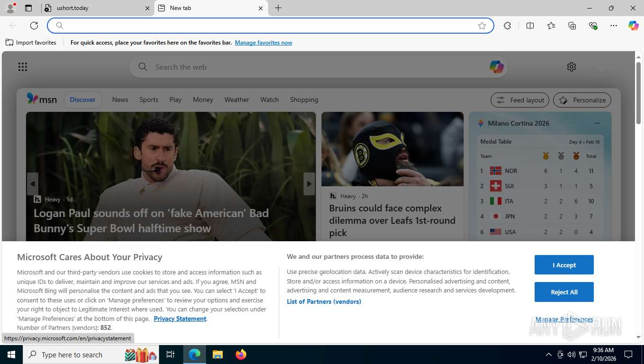Open Bruins masked fan thumbnail
This screenshot has width=644, height=364.
click(393, 149)
